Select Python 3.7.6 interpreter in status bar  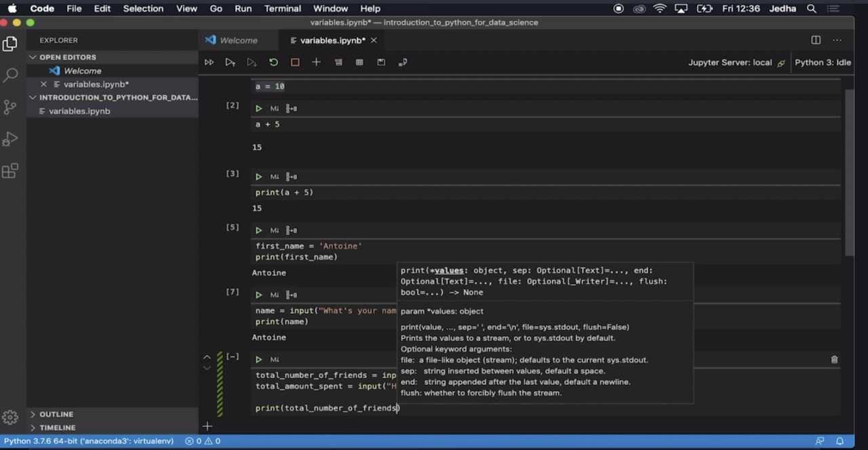[x=88, y=441]
